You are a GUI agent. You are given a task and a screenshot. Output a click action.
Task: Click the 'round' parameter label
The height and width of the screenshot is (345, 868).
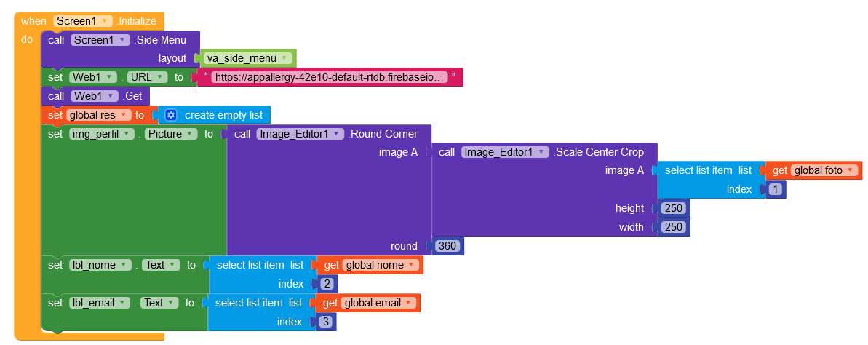pos(404,246)
